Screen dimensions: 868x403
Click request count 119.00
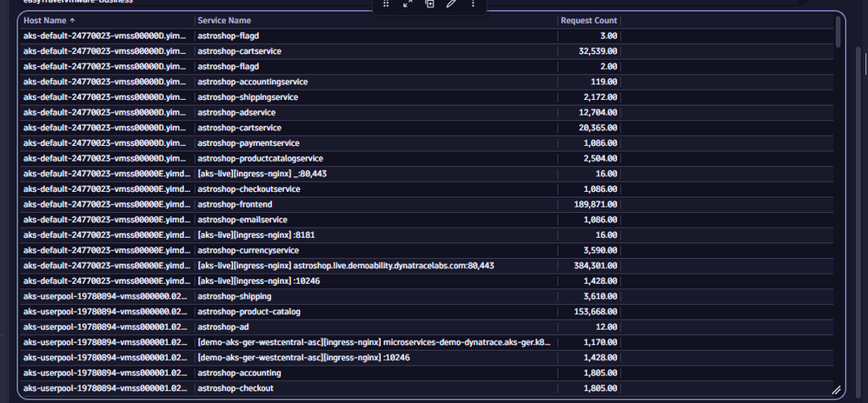pos(604,82)
